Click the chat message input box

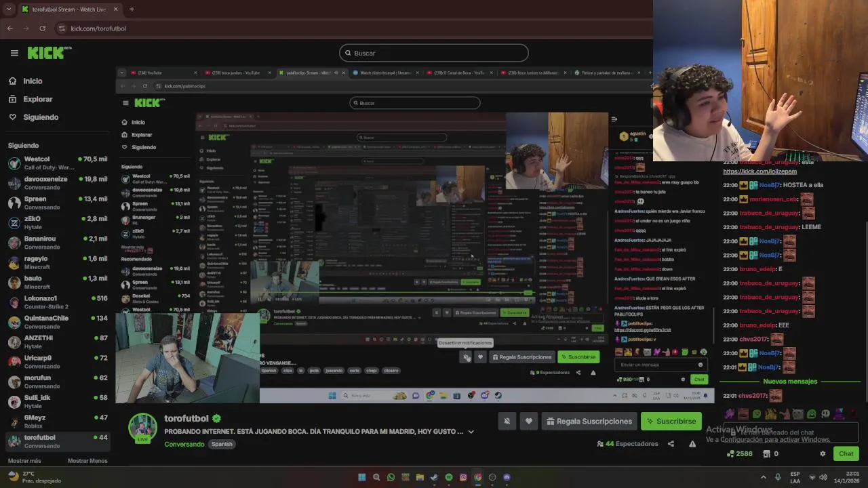coord(790,432)
